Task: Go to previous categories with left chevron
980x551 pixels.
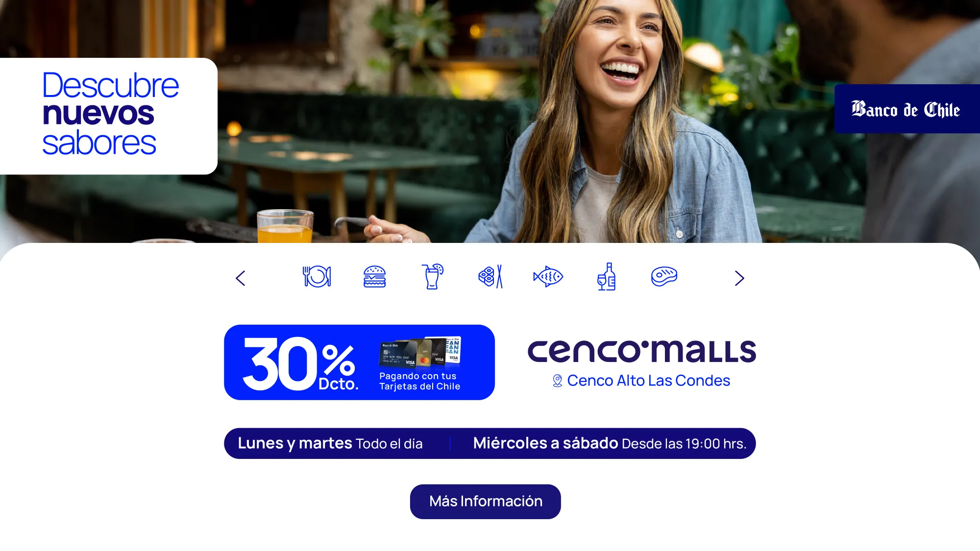Action: point(240,278)
